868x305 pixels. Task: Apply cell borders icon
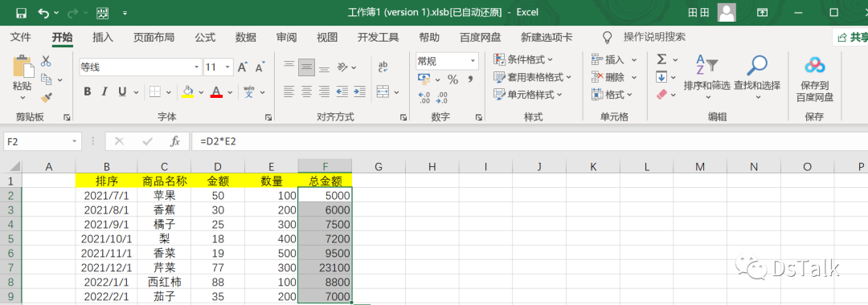pos(155,91)
